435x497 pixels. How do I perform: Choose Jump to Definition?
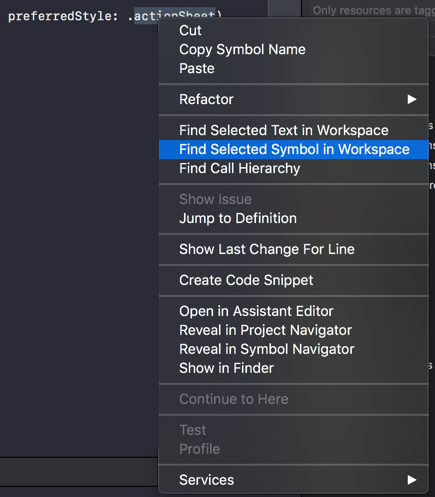tap(293, 218)
